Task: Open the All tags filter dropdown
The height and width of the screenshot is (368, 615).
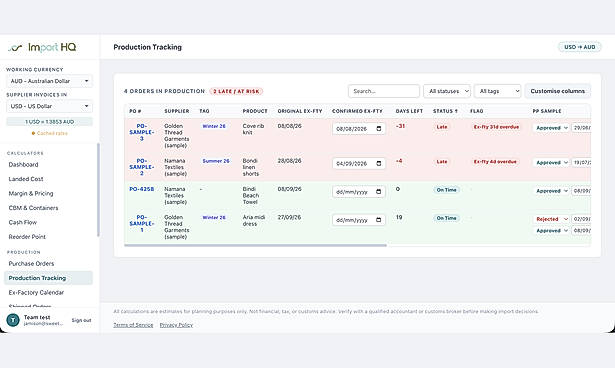Action: (x=497, y=91)
